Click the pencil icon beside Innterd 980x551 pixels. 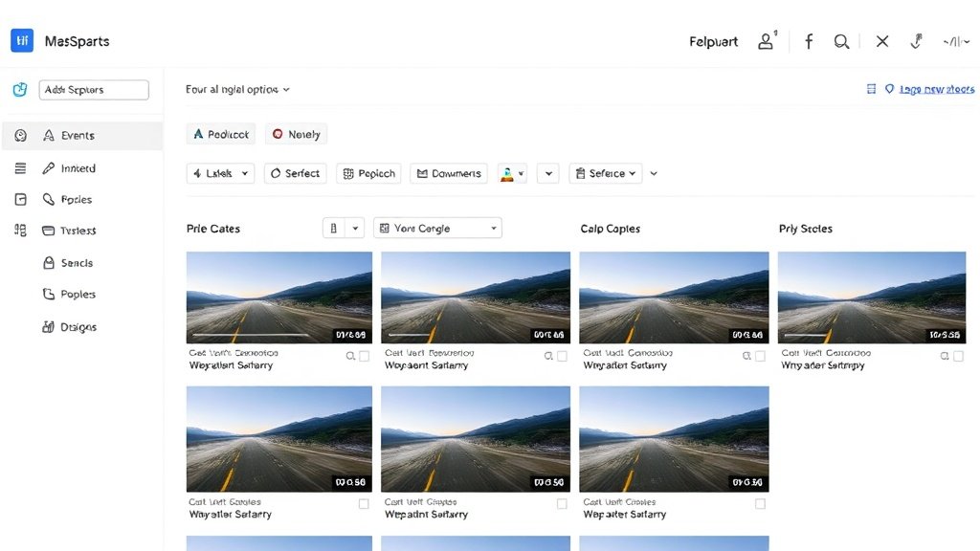pos(48,168)
